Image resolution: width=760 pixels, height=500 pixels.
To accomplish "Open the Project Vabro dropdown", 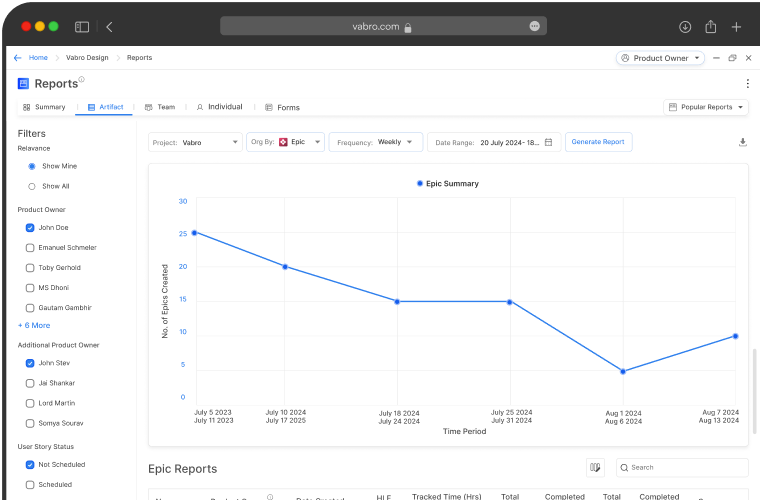I will [195, 142].
